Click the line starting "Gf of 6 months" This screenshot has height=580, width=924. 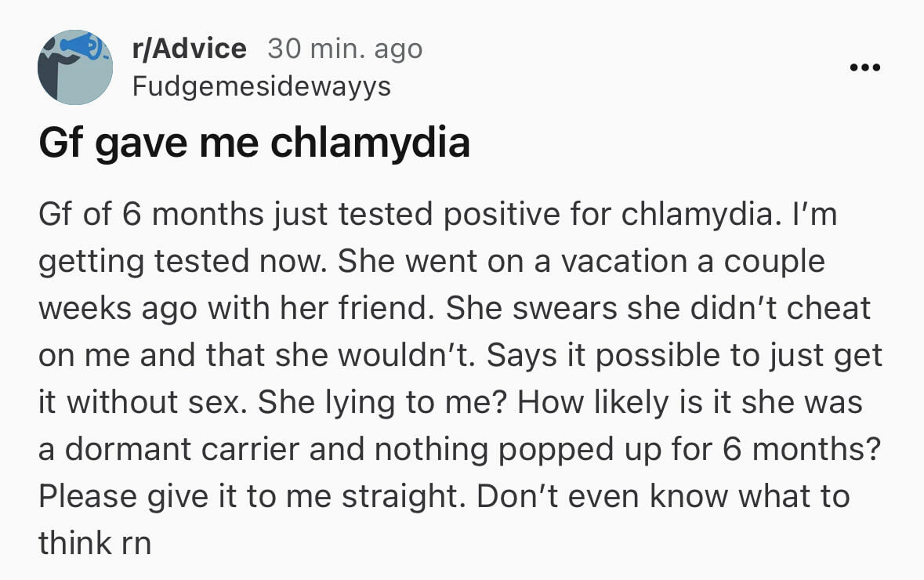[x=438, y=214]
